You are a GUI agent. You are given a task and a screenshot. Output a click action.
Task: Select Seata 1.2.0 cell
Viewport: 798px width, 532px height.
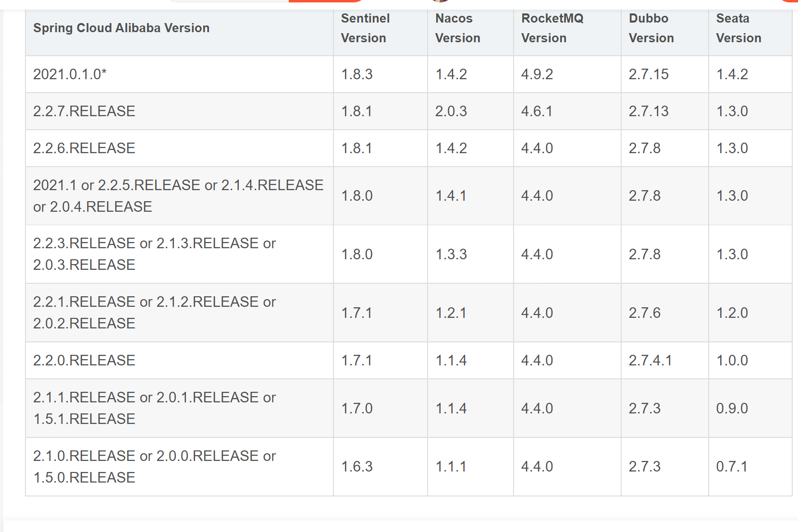pos(750,313)
